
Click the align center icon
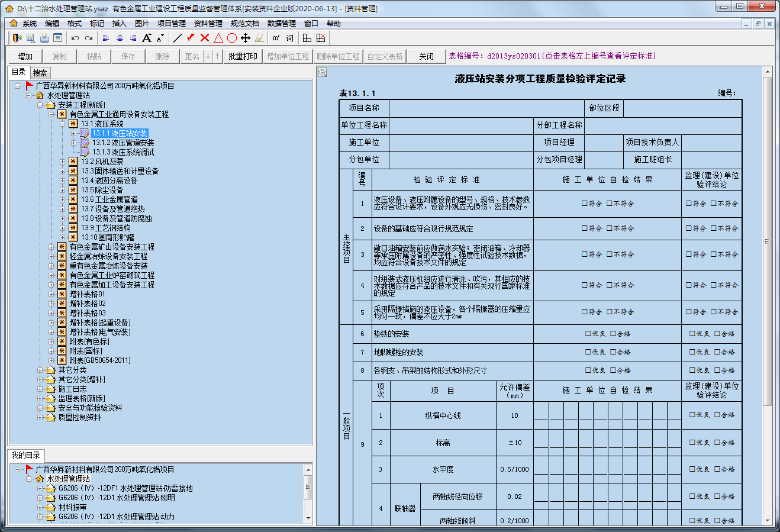(x=120, y=38)
